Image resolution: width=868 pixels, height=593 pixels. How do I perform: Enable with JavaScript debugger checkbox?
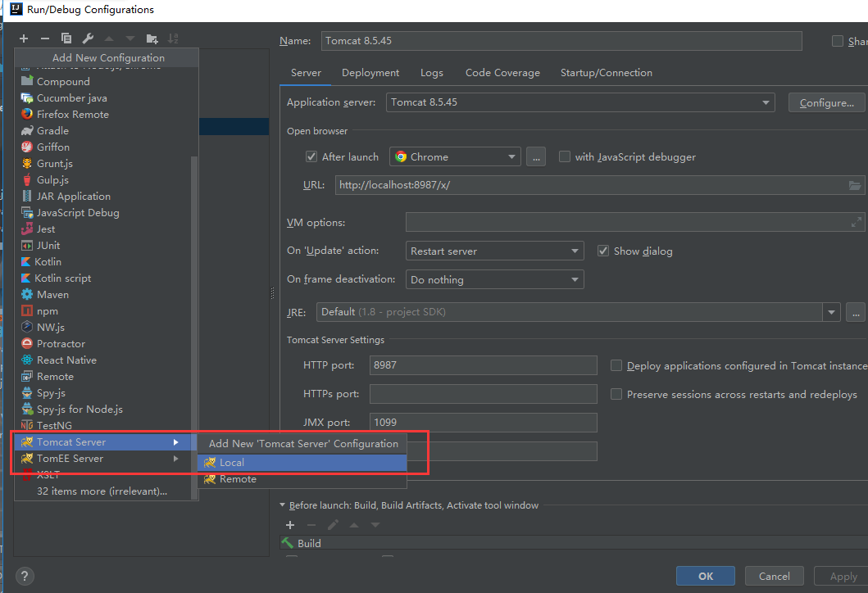click(x=565, y=156)
